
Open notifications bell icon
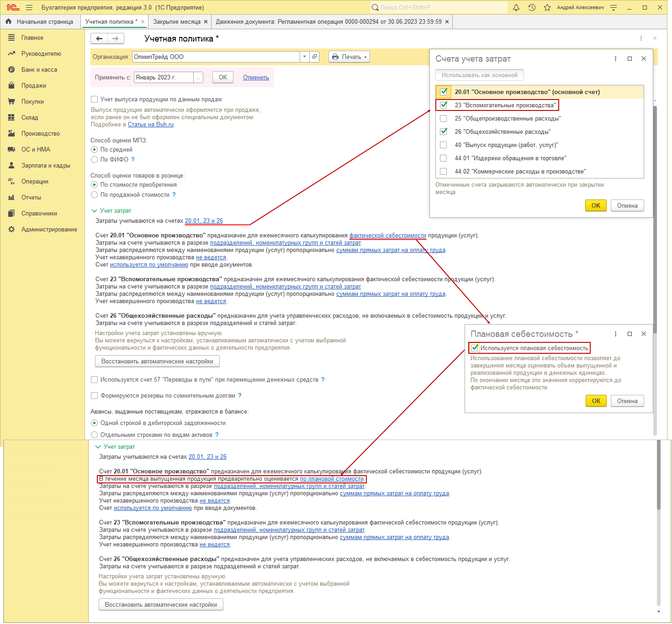[x=516, y=7]
